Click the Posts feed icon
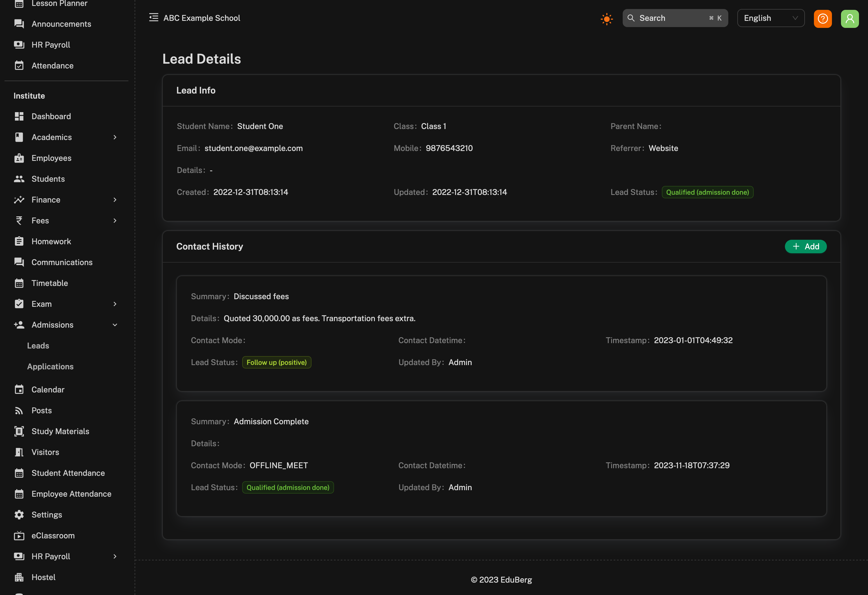The image size is (868, 595). pos(19,410)
